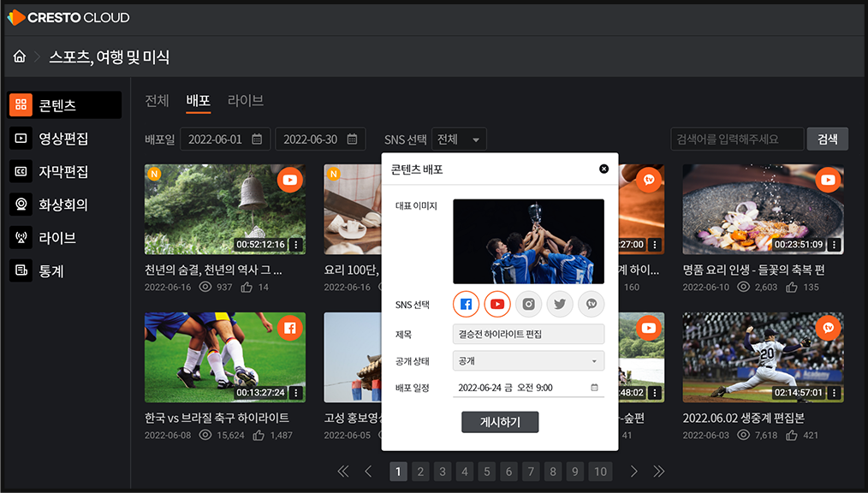Open more options on video timed 48:02
Screen dimensions: 868x493
tap(655, 393)
